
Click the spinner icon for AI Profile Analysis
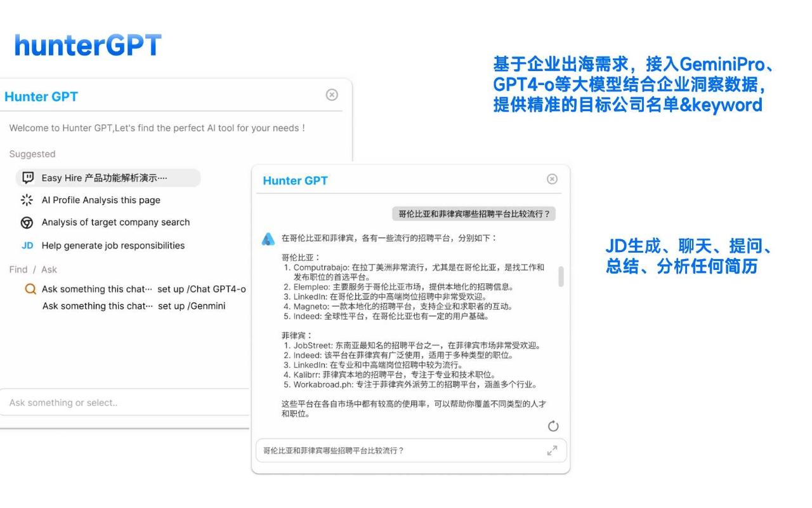(x=27, y=200)
